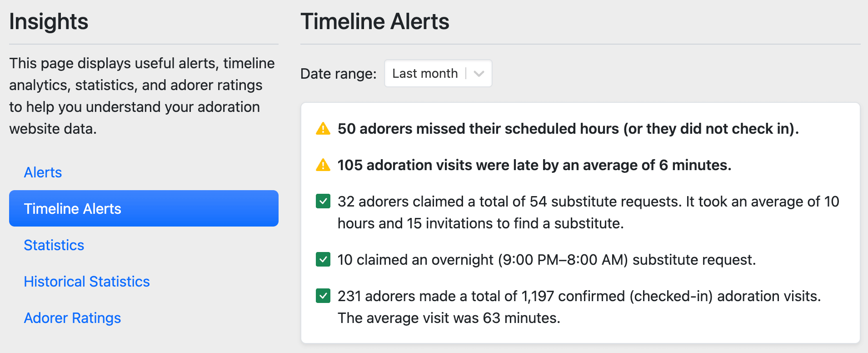The height and width of the screenshot is (353, 868).
Task: Open Historical Statistics from the sidebar
Action: click(87, 282)
